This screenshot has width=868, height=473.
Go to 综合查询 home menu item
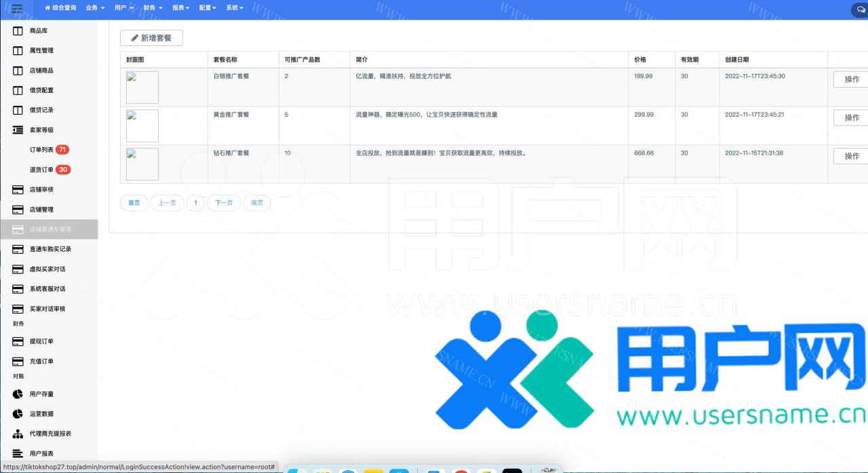60,8
